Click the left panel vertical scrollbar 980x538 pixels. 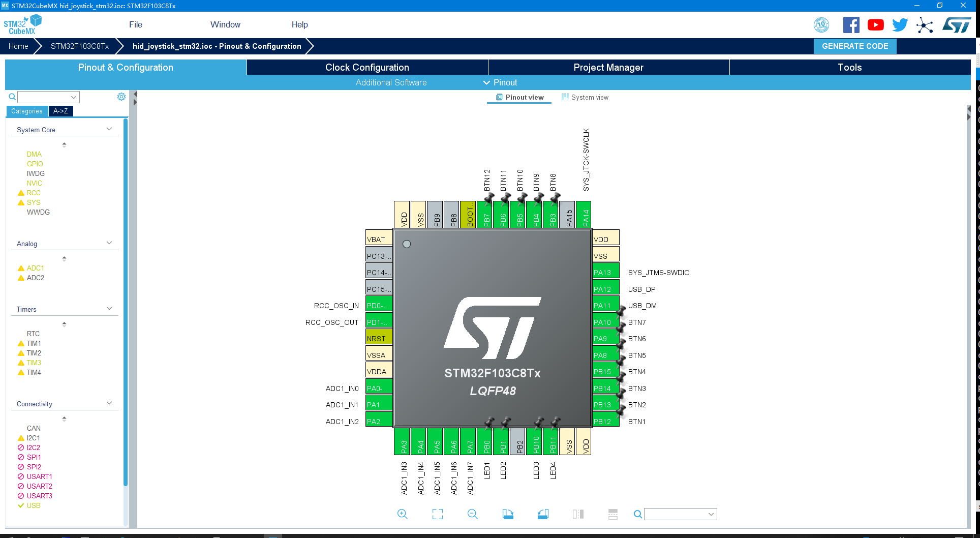(x=126, y=303)
